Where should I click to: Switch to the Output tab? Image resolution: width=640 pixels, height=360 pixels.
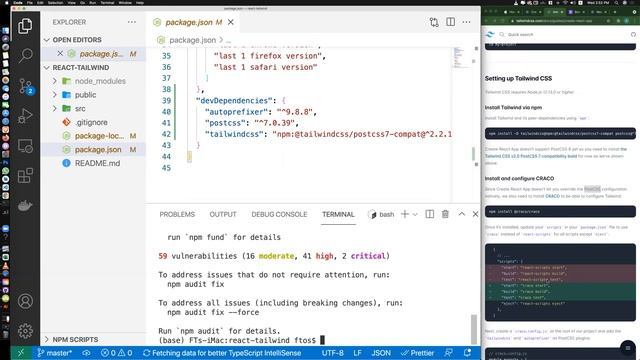[223, 214]
